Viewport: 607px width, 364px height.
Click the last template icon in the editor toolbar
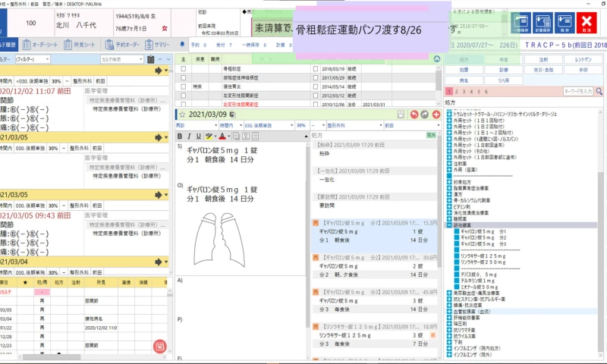[256, 136]
